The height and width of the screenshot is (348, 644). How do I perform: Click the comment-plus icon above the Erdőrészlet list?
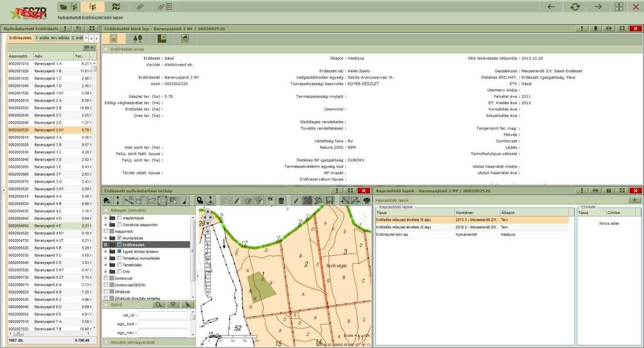89,48
